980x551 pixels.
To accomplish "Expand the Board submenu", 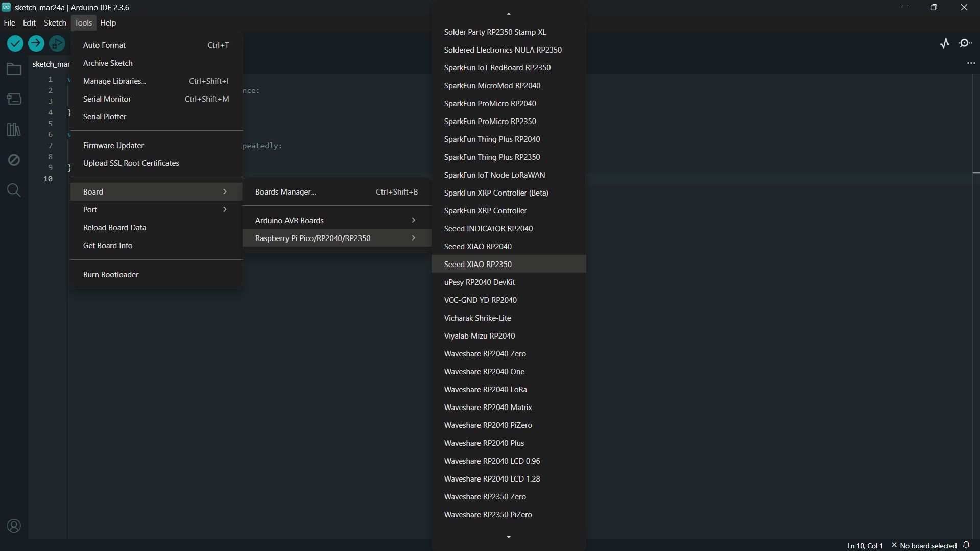I will click(156, 192).
